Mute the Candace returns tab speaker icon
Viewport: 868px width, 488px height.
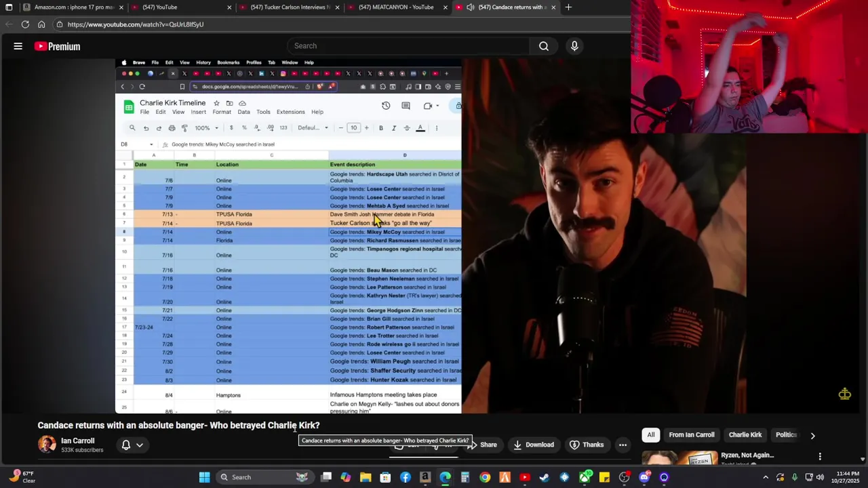470,7
